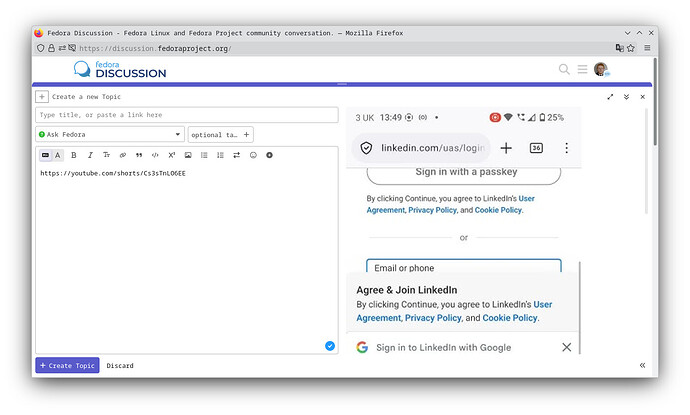
Task: Show site security lock information
Action: point(51,48)
